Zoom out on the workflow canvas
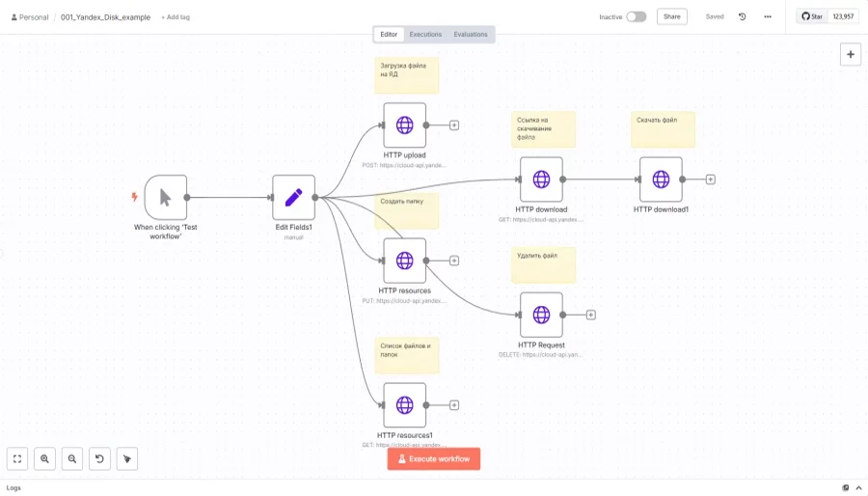The height and width of the screenshot is (496, 868). [72, 459]
